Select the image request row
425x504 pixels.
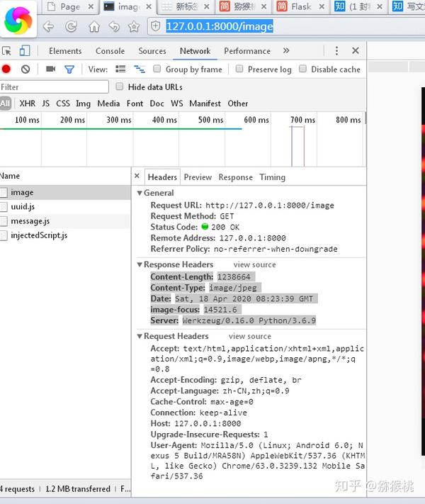pyautogui.click(x=65, y=192)
